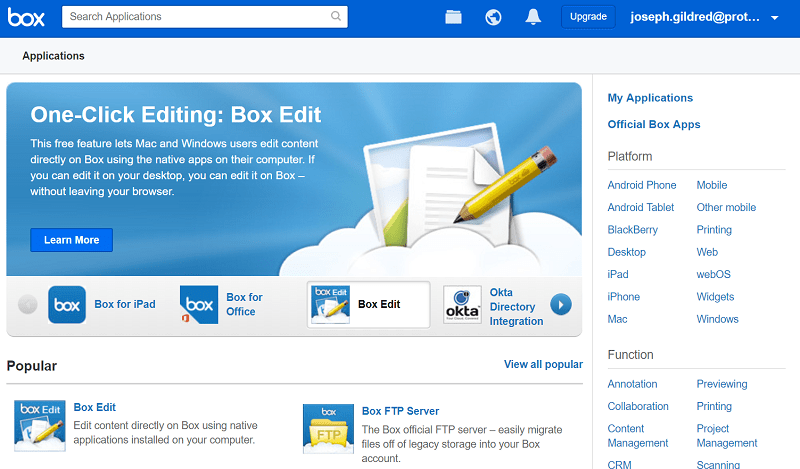Click the Box Edit icon in carousel
Screen dimensions: 800x469
[331, 305]
